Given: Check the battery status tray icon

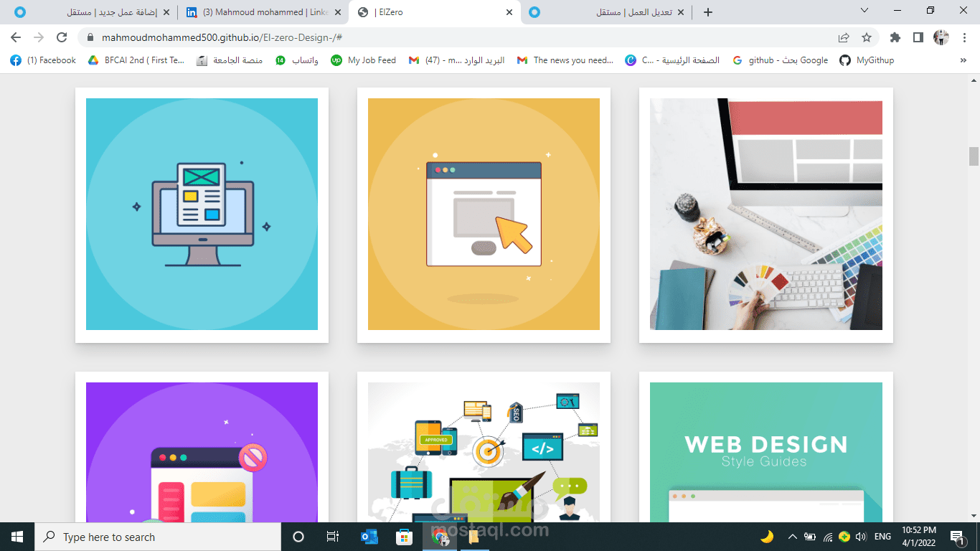Looking at the screenshot, I should 810,537.
